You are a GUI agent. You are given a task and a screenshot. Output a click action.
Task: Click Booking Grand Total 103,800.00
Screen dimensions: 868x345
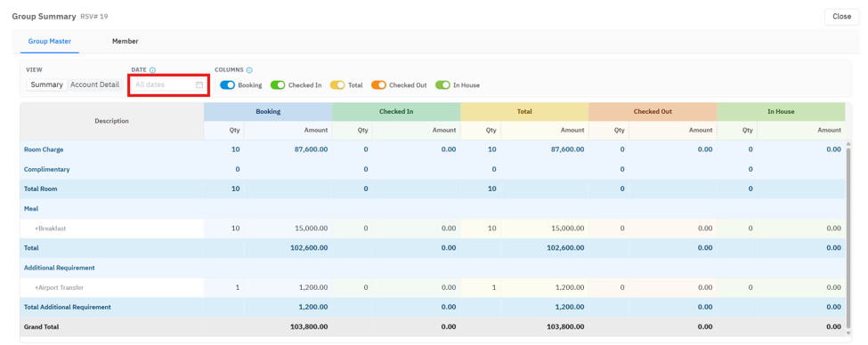(309, 326)
